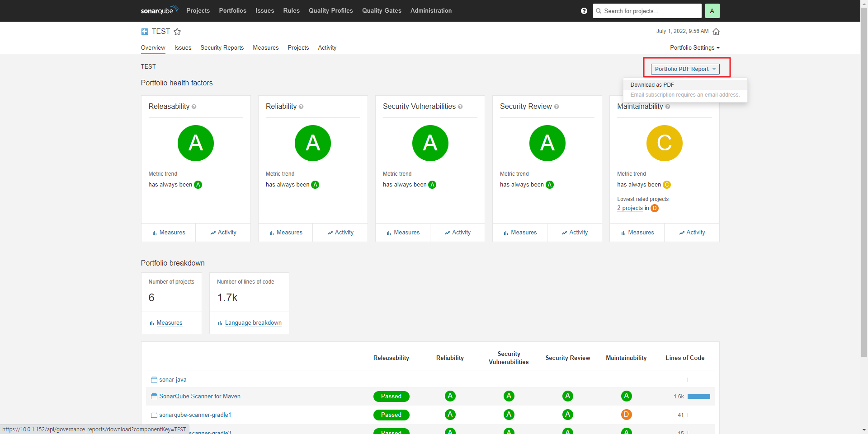This screenshot has width=868, height=434.
Task: Click the 1.6k lines of code bar
Action: click(x=698, y=397)
